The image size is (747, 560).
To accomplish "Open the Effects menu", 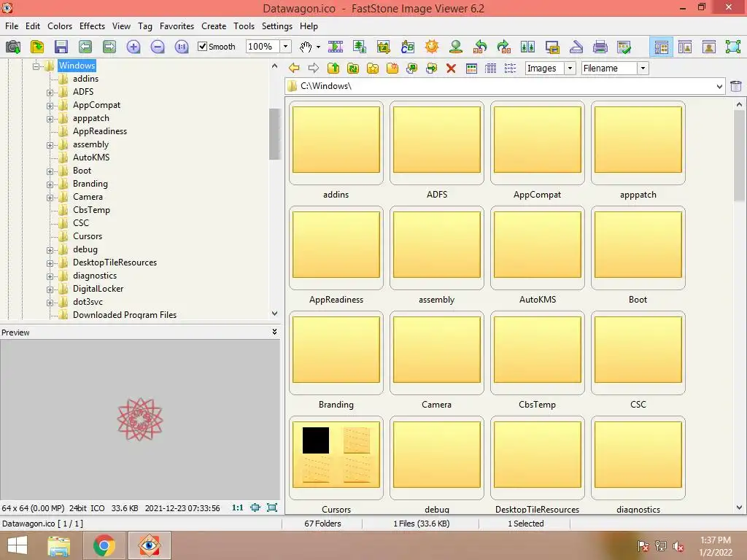I will [92, 26].
